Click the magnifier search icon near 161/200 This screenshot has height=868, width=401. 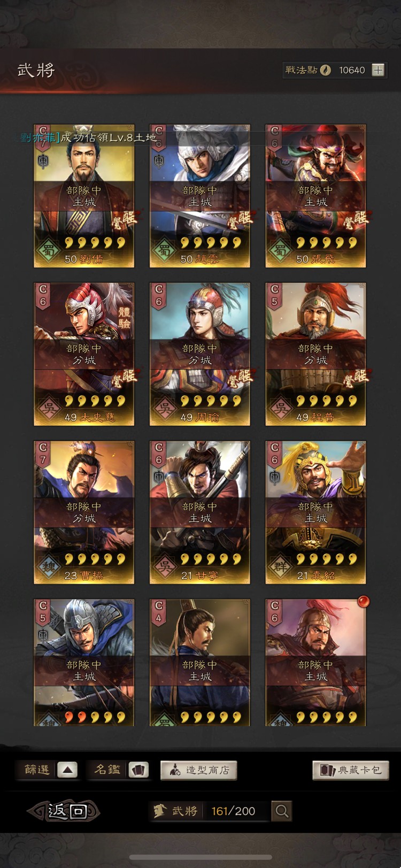[282, 811]
